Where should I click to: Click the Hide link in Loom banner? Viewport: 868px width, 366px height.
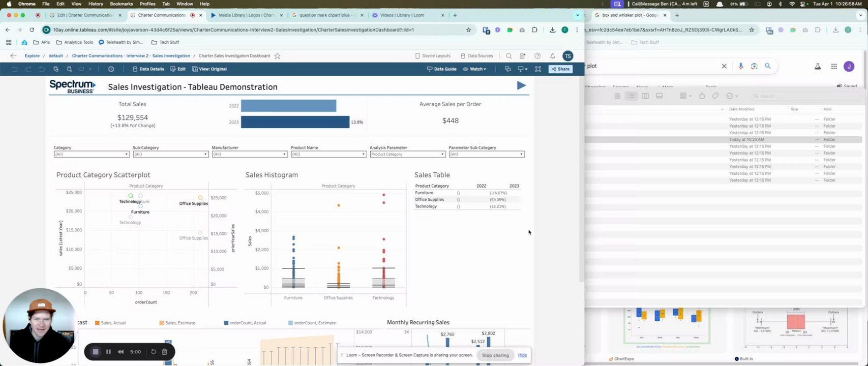coord(522,355)
